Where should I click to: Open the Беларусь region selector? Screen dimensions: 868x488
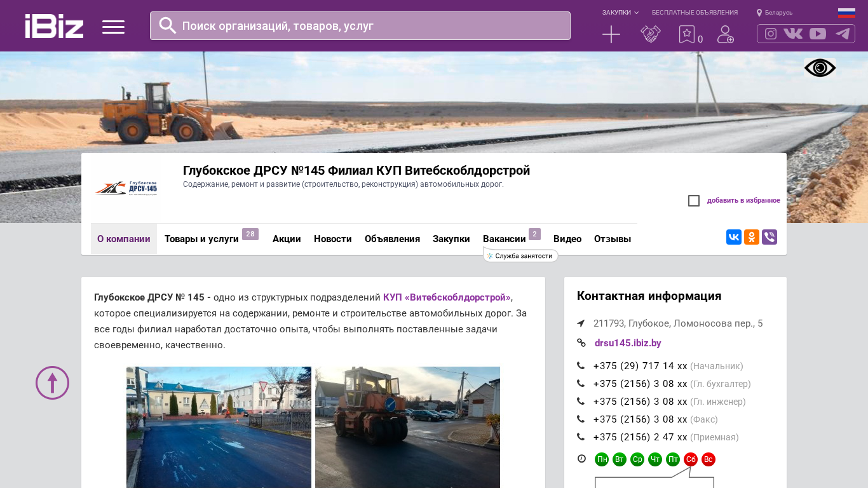point(775,13)
